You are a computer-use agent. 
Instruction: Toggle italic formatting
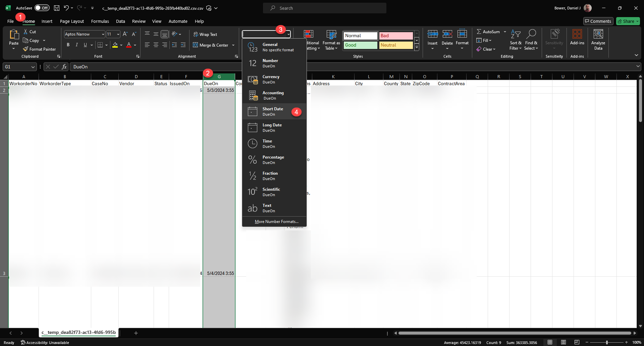coord(76,45)
